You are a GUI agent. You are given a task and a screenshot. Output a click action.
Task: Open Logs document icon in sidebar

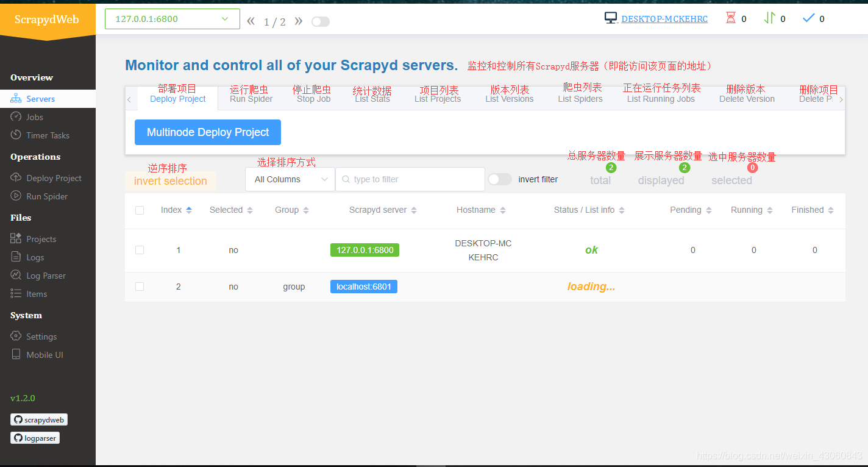tap(16, 257)
